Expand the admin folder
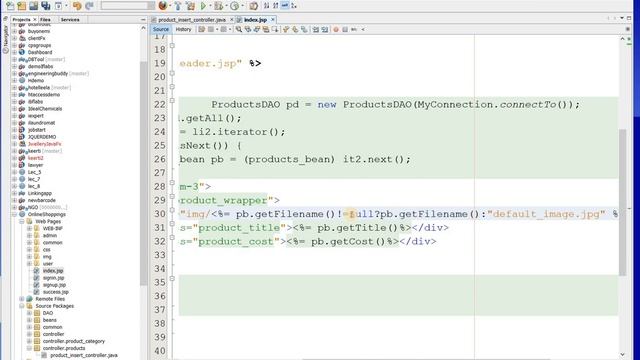640x360 pixels. tap(29, 236)
